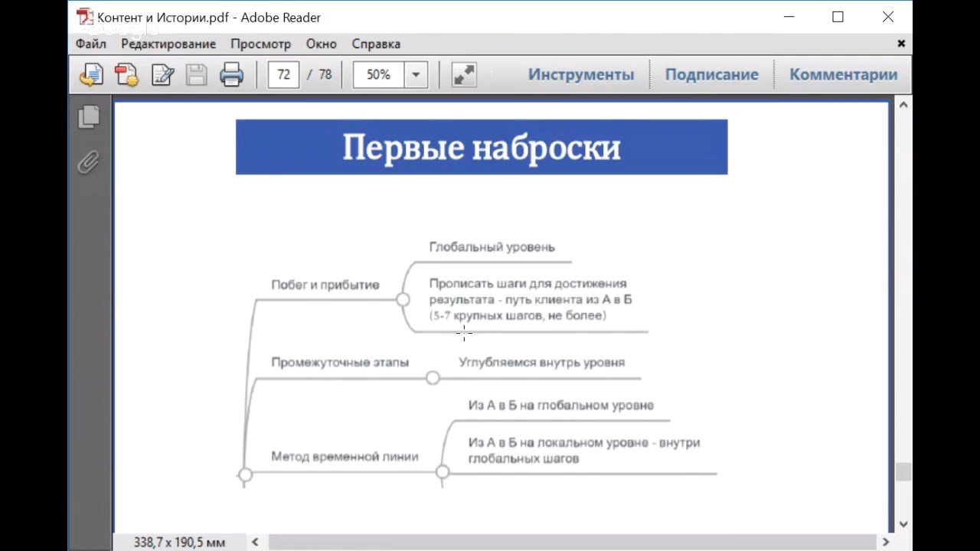Viewport: 980px width, 551px height.
Task: Open the Справка menu
Action: (376, 44)
